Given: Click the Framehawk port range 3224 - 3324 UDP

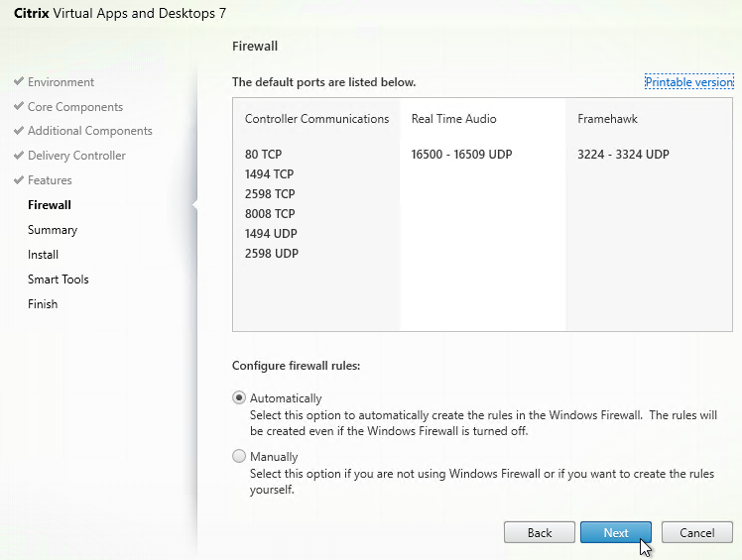Looking at the screenshot, I should (623, 155).
